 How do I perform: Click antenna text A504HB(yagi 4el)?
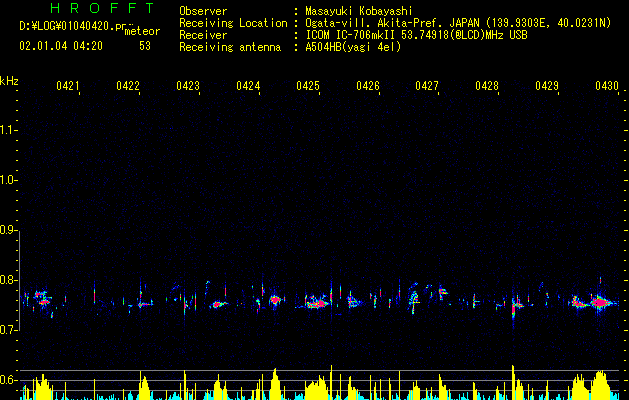point(353,47)
